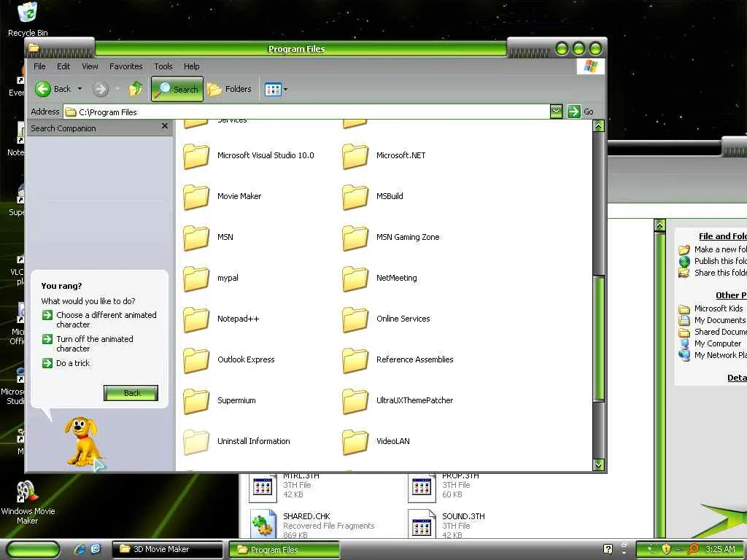Select the Uninstall Information hidden folder
Screen dimensions: 747x560
click(237, 443)
